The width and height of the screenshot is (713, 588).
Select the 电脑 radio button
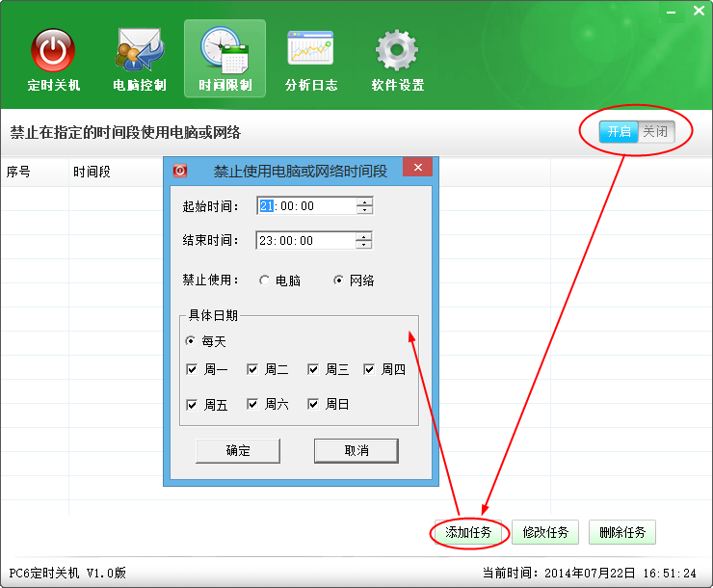click(x=264, y=281)
